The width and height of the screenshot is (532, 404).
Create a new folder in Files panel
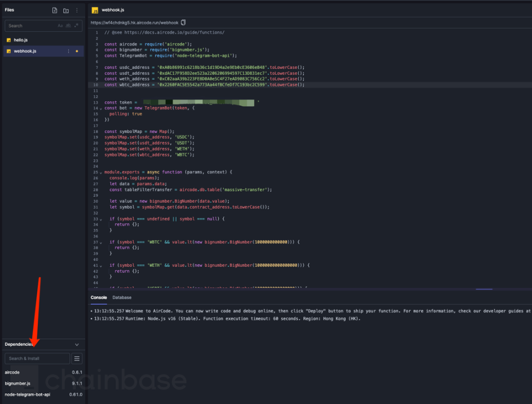click(66, 11)
